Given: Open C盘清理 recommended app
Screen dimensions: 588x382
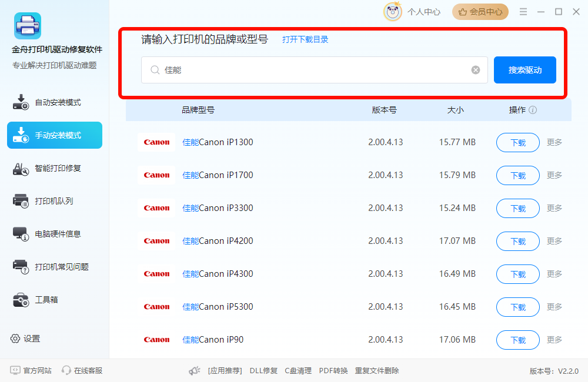Looking at the screenshot, I should [x=298, y=371].
